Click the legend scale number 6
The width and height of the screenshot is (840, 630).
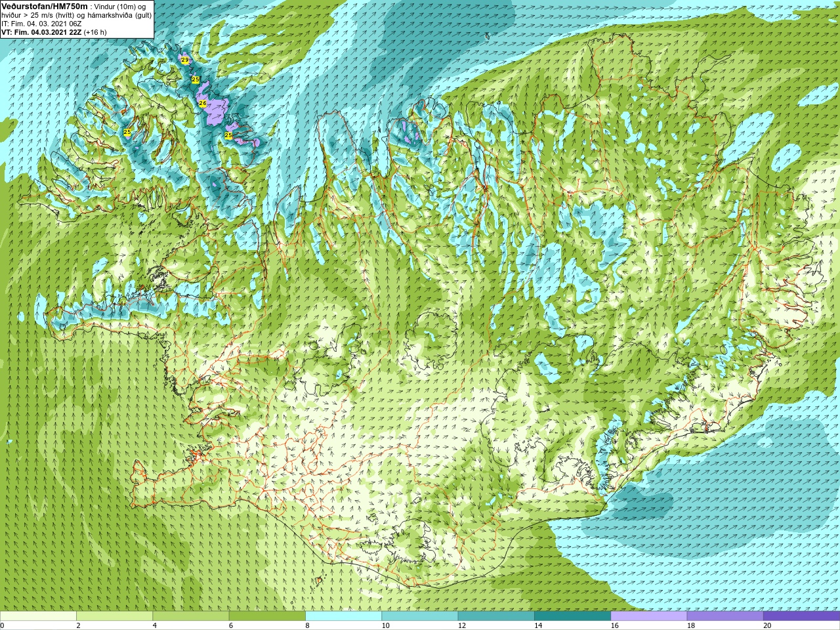pyautogui.click(x=231, y=625)
